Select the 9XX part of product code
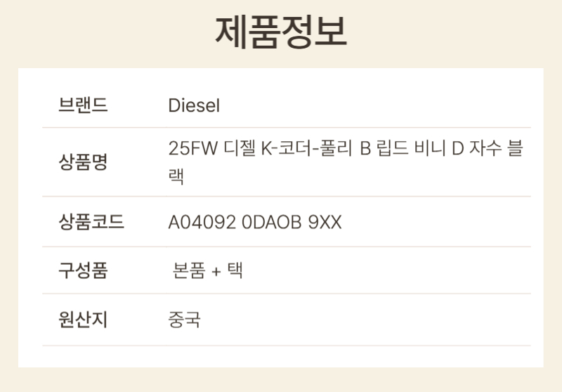Image resolution: width=562 pixels, height=392 pixels. pos(325,222)
